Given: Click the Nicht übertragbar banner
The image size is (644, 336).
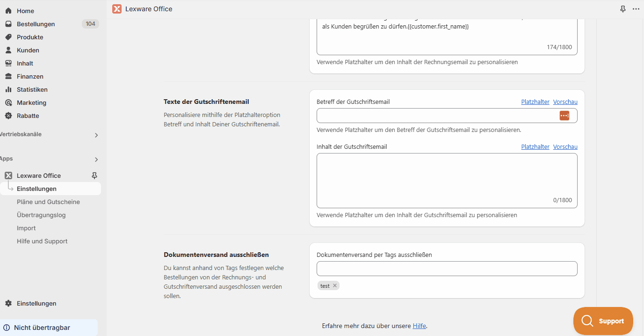Looking at the screenshot, I should 49,328.
